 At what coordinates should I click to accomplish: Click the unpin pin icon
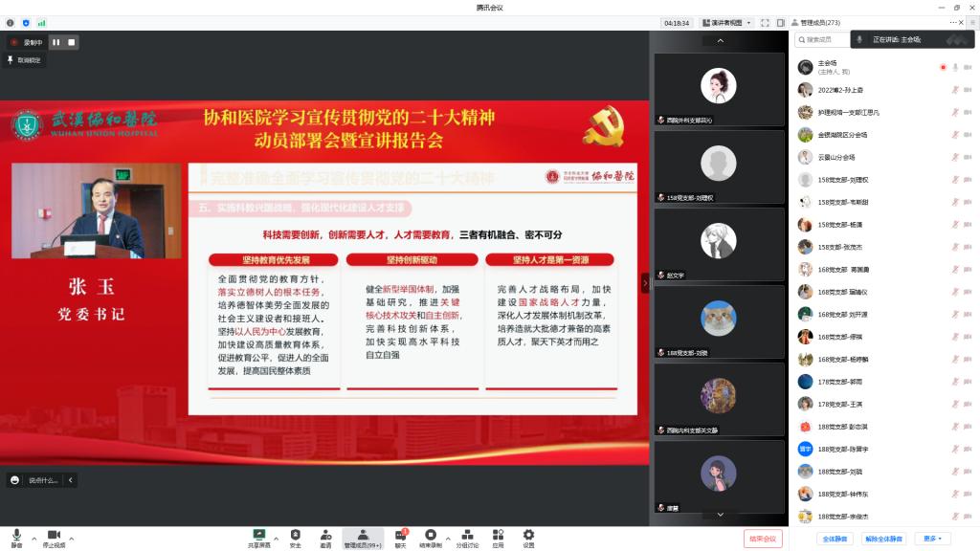10,60
